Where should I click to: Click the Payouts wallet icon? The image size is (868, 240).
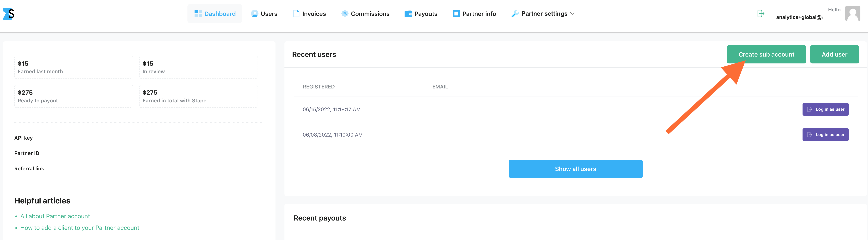pyautogui.click(x=408, y=14)
